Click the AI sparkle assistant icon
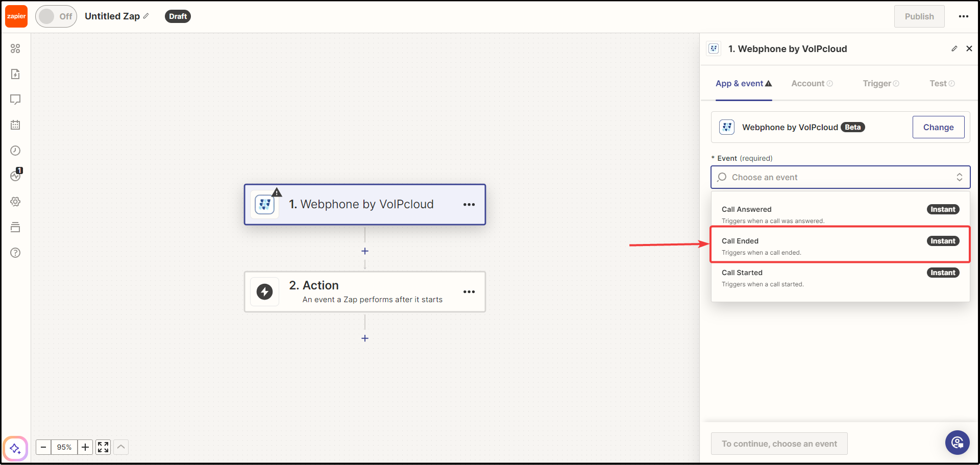Screen dimensions: 980x465 point(15,449)
